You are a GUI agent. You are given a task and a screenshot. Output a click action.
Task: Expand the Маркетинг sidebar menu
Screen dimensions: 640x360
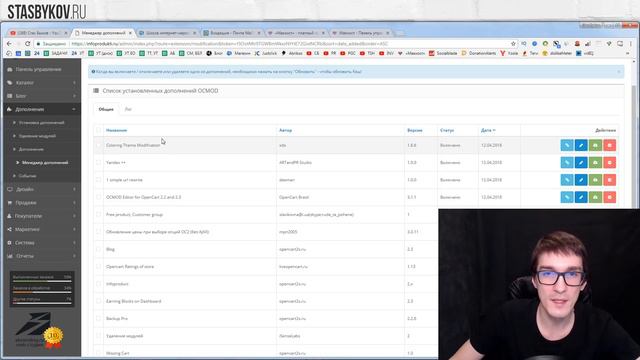pos(42,229)
